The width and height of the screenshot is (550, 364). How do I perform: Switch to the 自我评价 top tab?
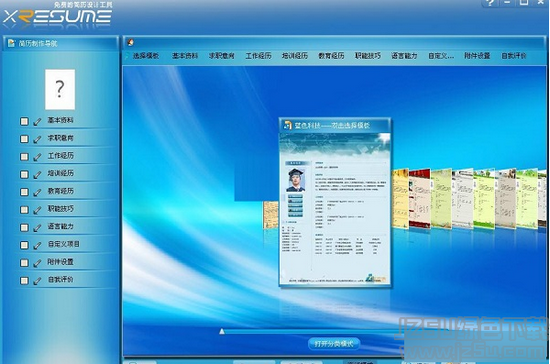(514, 56)
